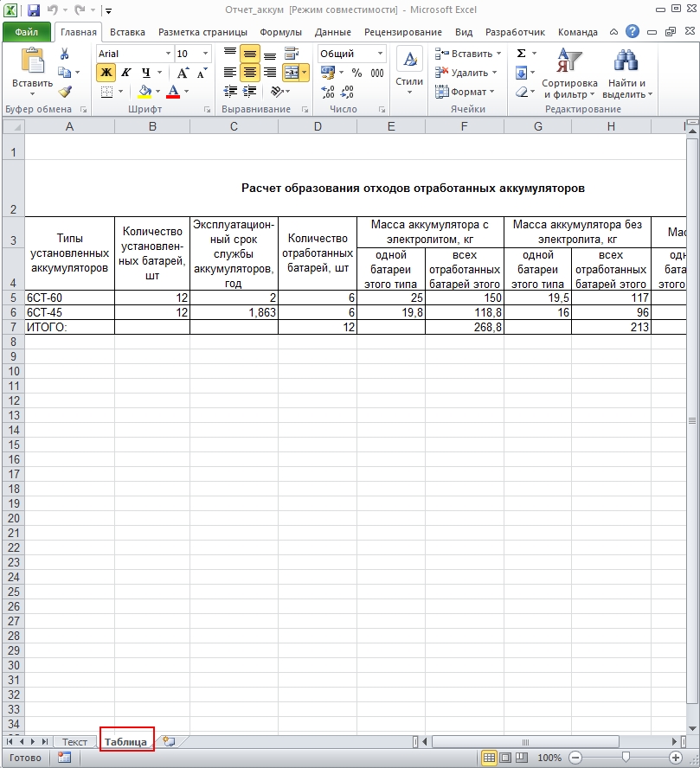Toggle center horizontal alignment
Image resolution: width=700 pixels, height=768 pixels.
click(250, 73)
